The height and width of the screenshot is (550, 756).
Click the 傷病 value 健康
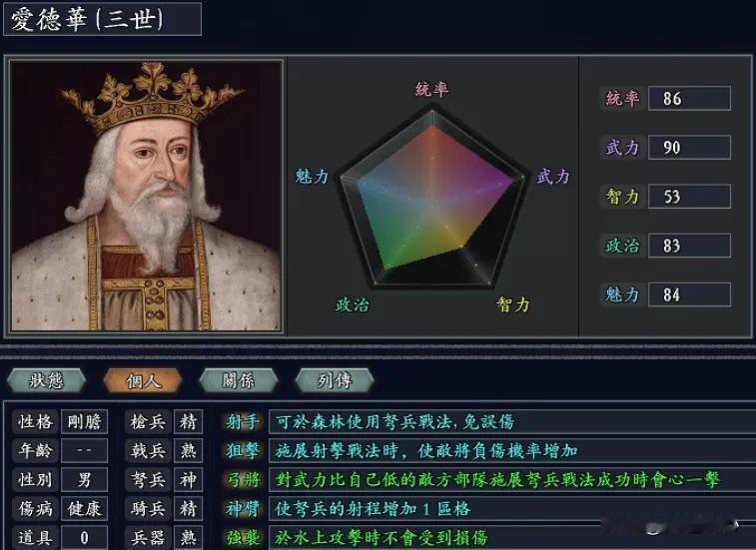coord(84,508)
